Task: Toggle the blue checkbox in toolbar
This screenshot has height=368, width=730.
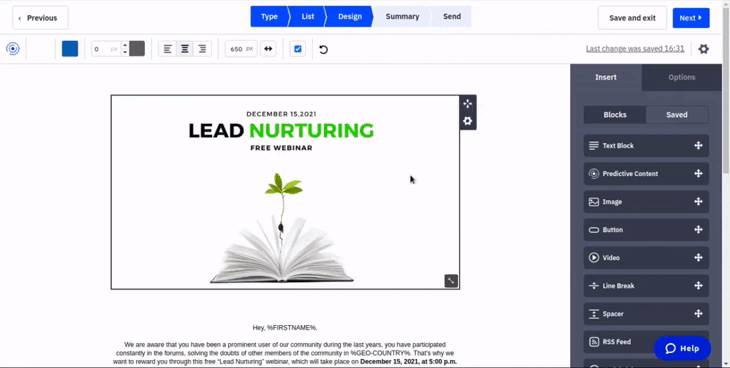Action: click(298, 49)
